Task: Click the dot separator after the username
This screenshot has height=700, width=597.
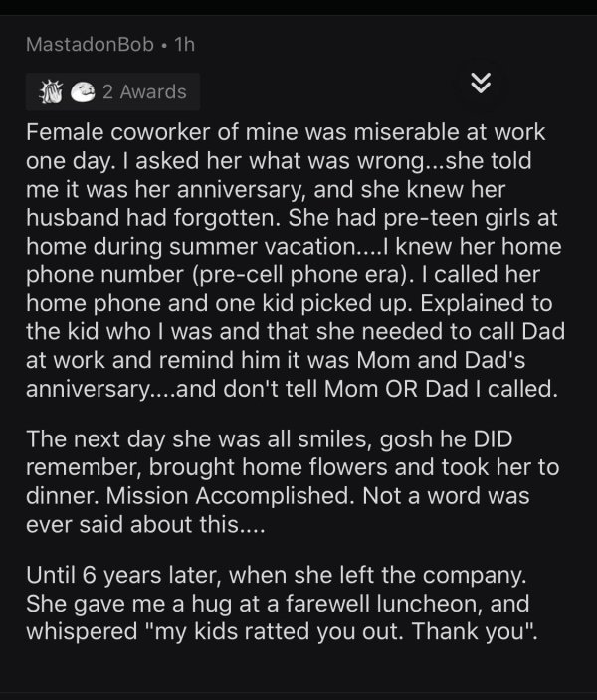Action: click(x=164, y=45)
